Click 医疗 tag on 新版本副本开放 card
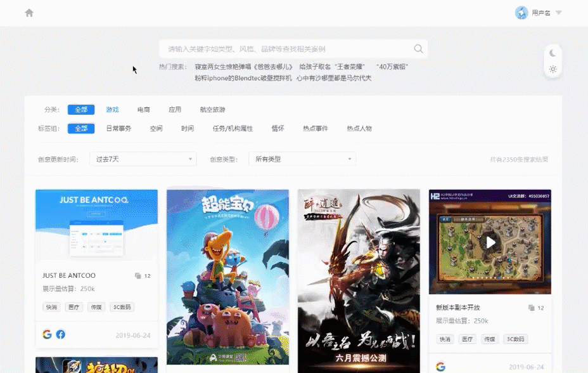The width and height of the screenshot is (588, 373). pyautogui.click(x=467, y=339)
